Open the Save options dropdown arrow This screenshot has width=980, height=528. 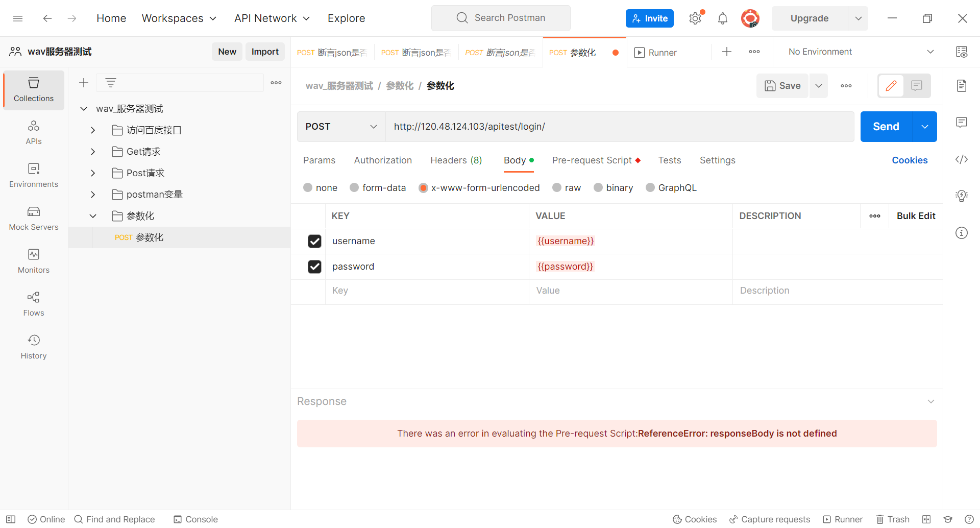pos(819,86)
